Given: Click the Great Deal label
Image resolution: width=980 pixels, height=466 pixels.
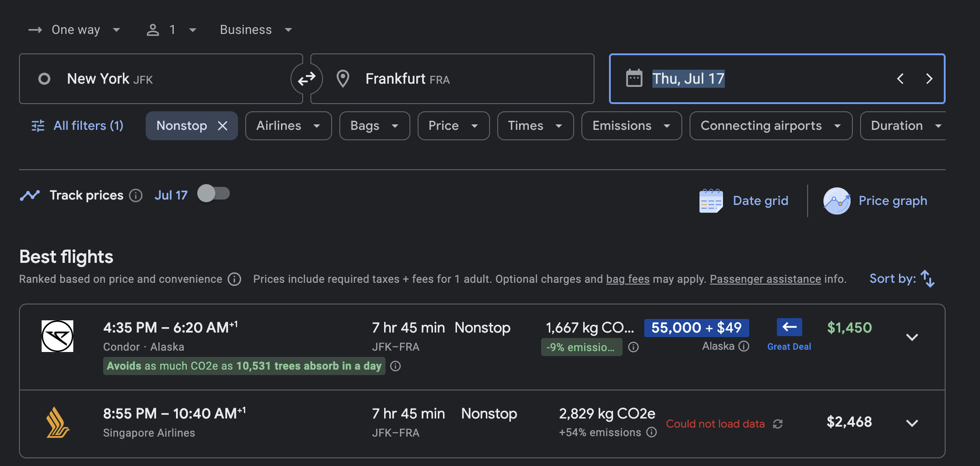Looking at the screenshot, I should pos(789,347).
